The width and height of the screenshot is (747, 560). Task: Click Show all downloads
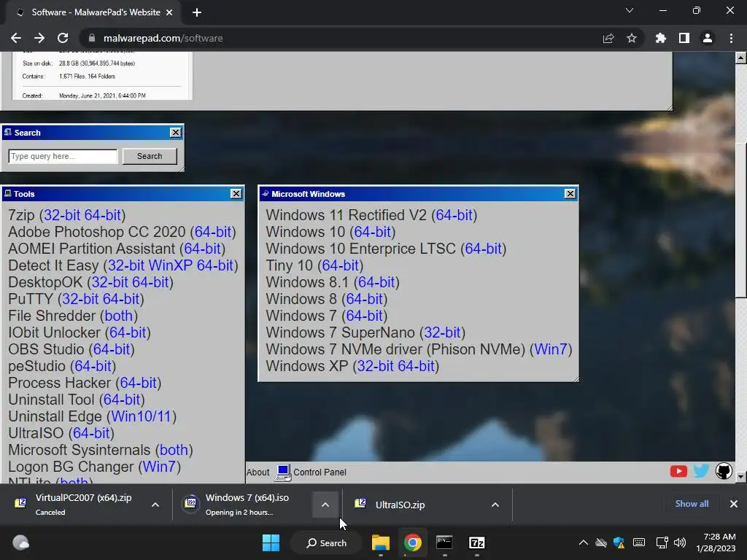pos(692,504)
